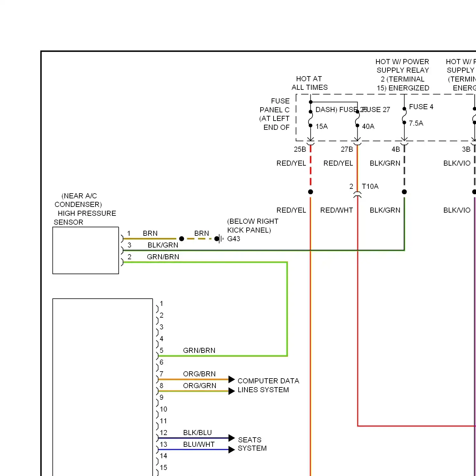Click connector pin number 11
476x476 pixels.
(163, 421)
